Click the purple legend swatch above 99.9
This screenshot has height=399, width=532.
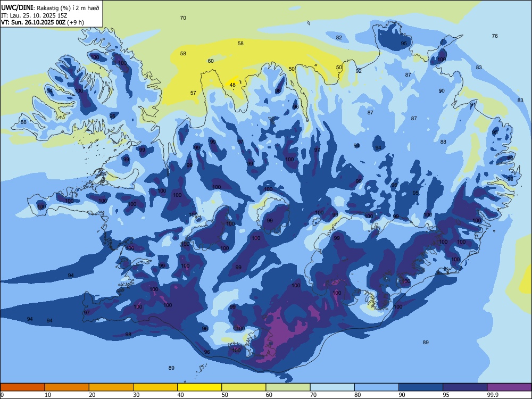click(x=509, y=387)
